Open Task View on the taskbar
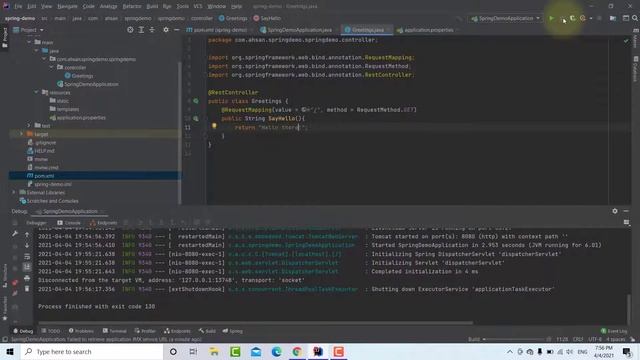 click(x=193, y=351)
